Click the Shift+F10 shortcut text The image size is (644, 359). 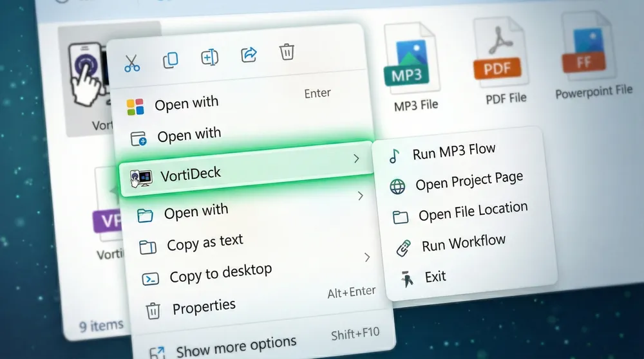(355, 334)
